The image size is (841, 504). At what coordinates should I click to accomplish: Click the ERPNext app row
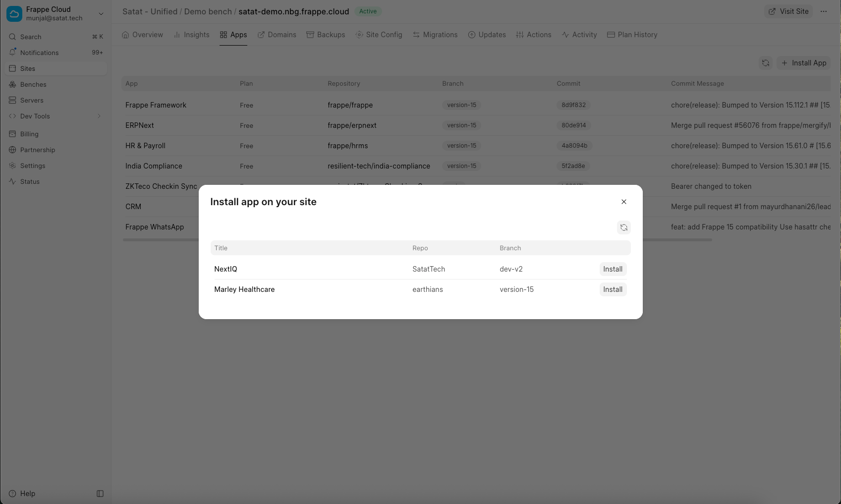[x=476, y=125]
